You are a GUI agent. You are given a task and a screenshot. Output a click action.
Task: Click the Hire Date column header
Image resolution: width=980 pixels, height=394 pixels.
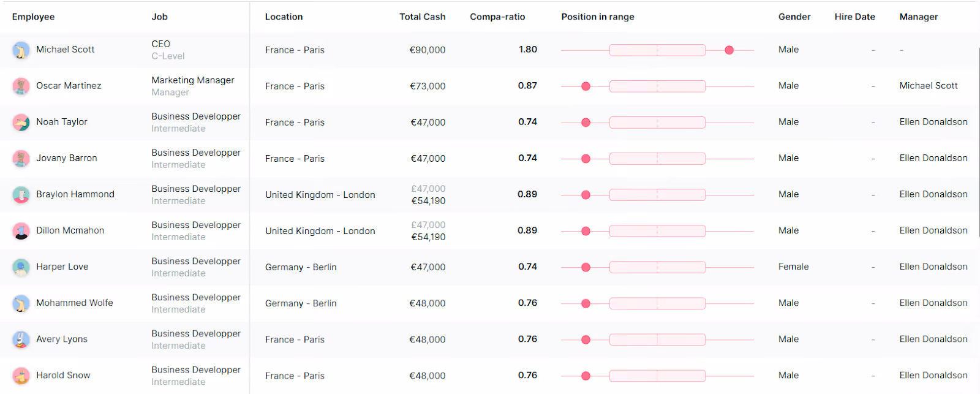[x=854, y=17]
